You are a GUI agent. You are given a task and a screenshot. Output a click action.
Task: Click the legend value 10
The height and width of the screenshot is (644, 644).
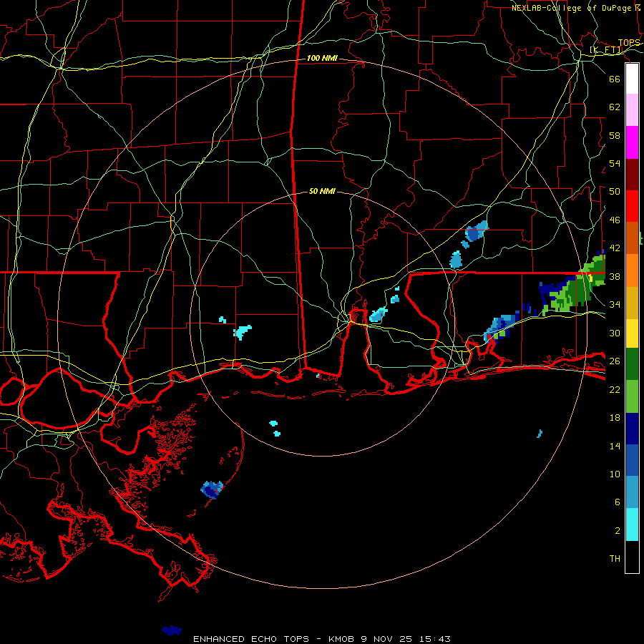(x=615, y=474)
